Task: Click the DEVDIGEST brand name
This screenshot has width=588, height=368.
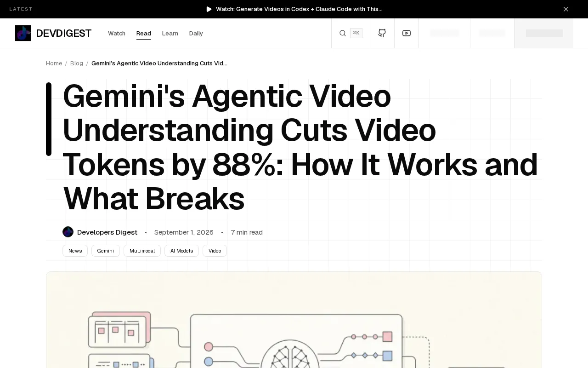Action: tap(64, 33)
